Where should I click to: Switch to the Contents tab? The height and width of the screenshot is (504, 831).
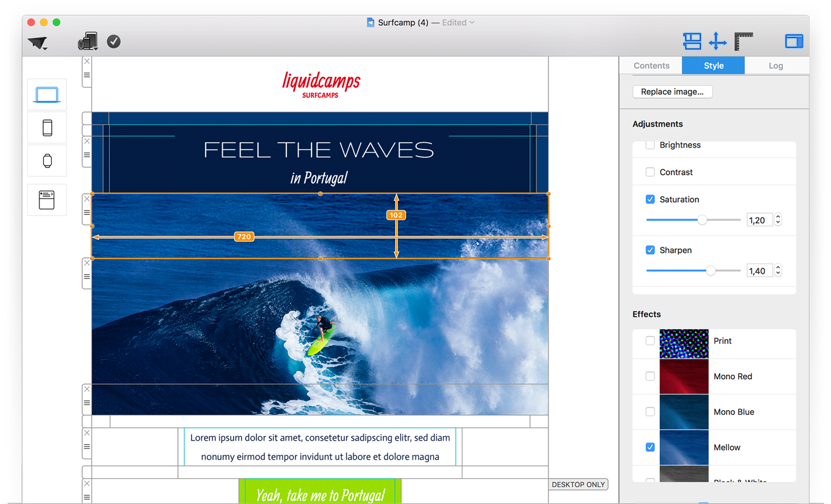(651, 65)
